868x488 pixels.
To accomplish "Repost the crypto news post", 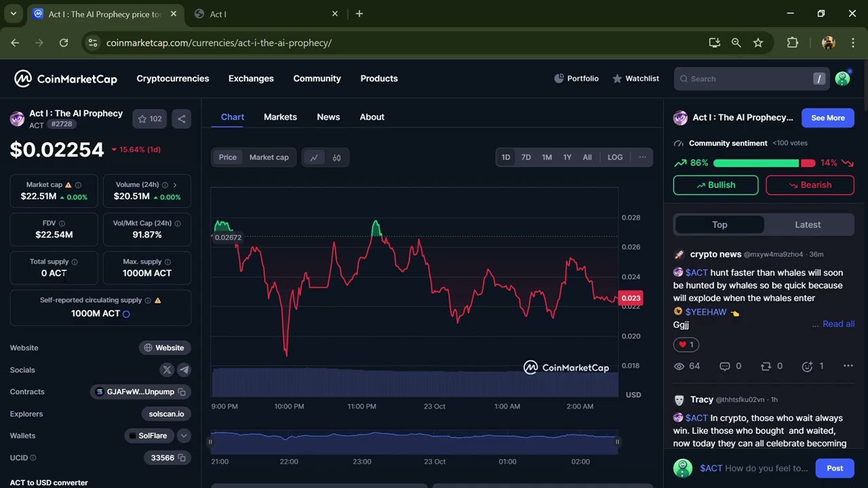I will 772,366.
